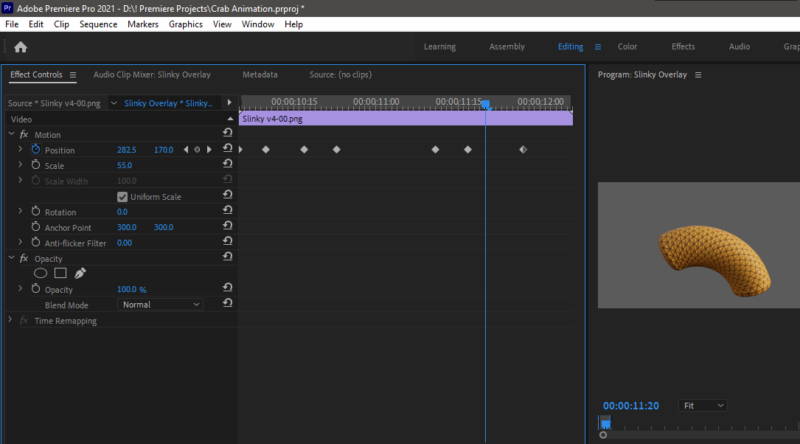Reset the Anchor Point parameter
This screenshot has width=800, height=444.
click(228, 226)
